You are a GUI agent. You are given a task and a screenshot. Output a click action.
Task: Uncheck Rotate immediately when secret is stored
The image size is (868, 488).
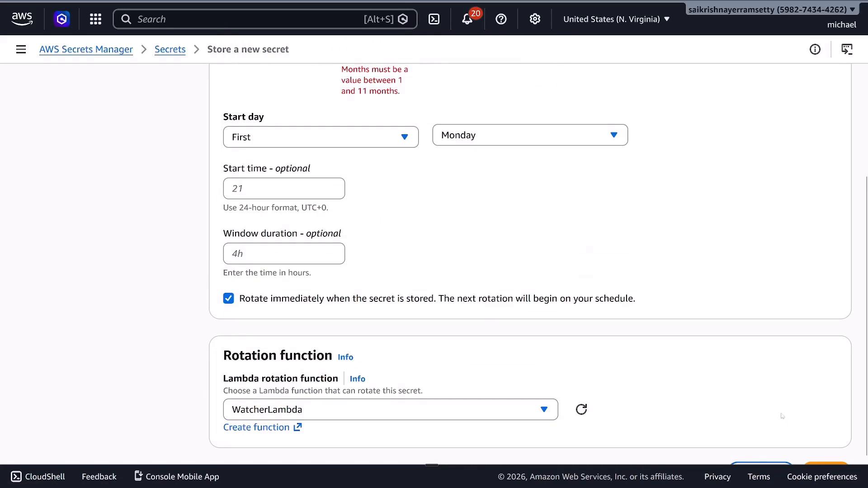pyautogui.click(x=228, y=298)
